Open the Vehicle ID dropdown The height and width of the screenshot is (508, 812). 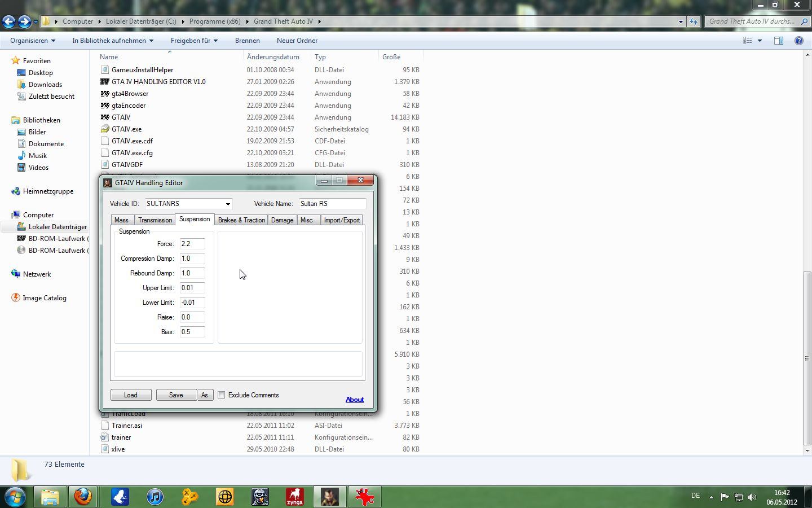coord(228,204)
